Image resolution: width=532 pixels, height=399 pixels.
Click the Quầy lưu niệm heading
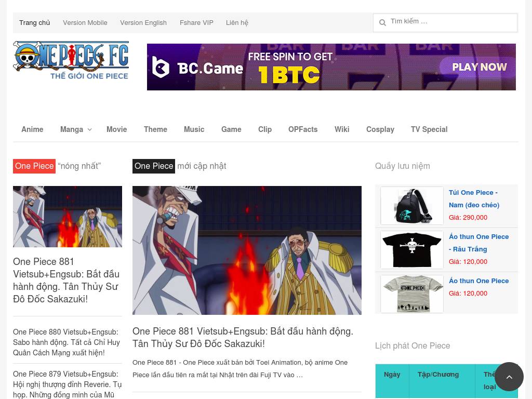pyautogui.click(x=403, y=166)
